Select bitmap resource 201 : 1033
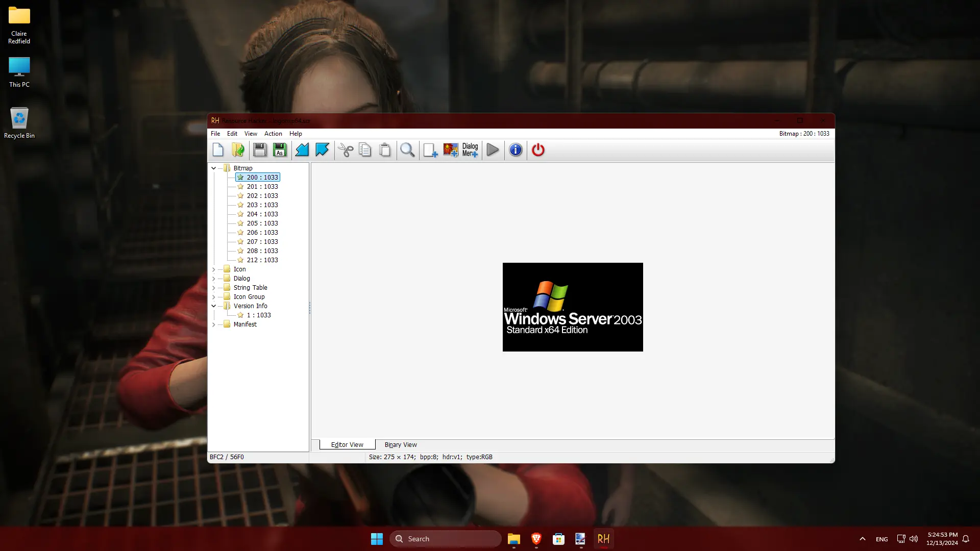980x551 pixels. (x=258, y=187)
